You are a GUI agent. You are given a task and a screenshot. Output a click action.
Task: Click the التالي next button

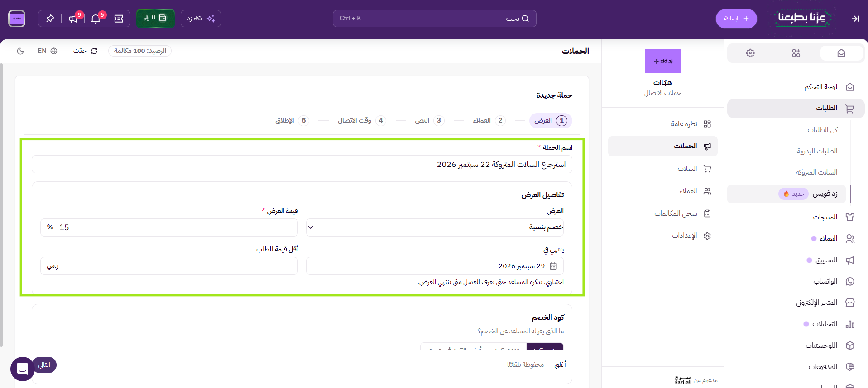tap(44, 365)
